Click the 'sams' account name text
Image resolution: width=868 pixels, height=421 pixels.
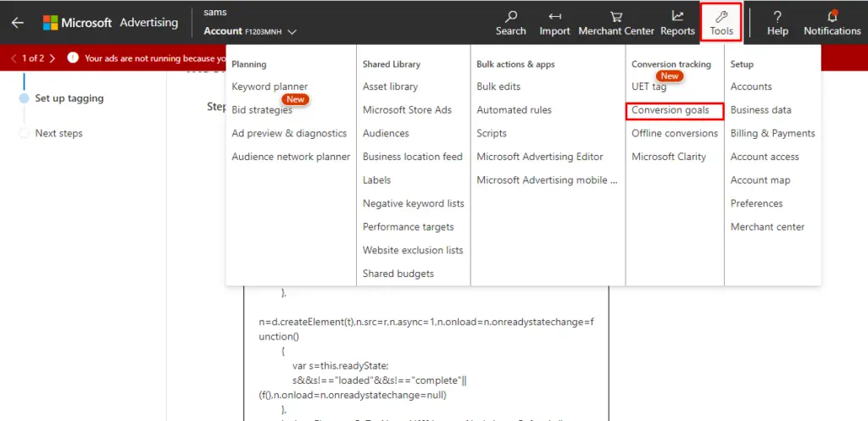point(215,12)
